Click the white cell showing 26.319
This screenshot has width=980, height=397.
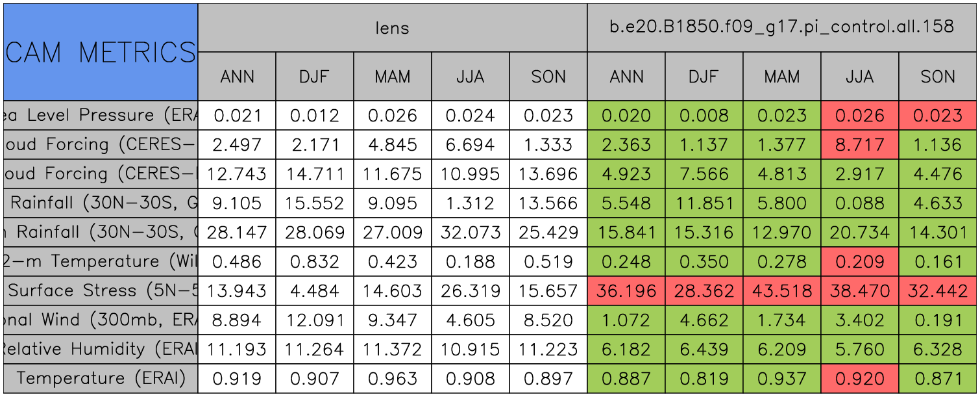point(471,290)
